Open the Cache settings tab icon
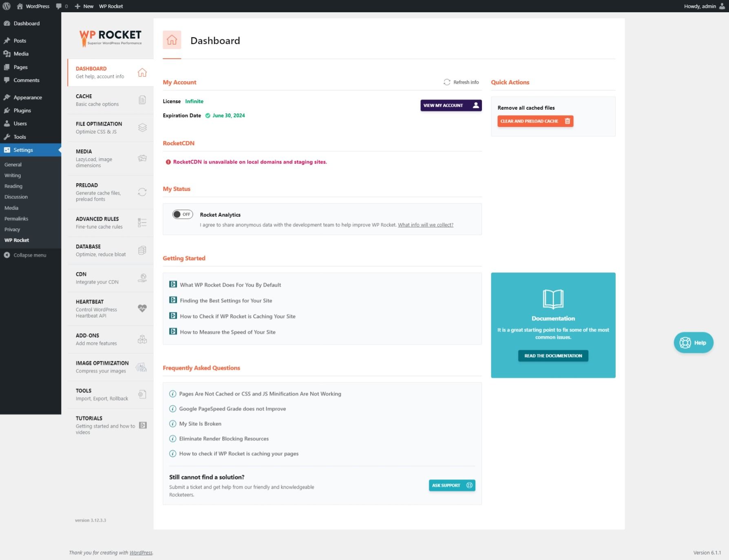Screen dimensions: 729x560 coord(142,100)
